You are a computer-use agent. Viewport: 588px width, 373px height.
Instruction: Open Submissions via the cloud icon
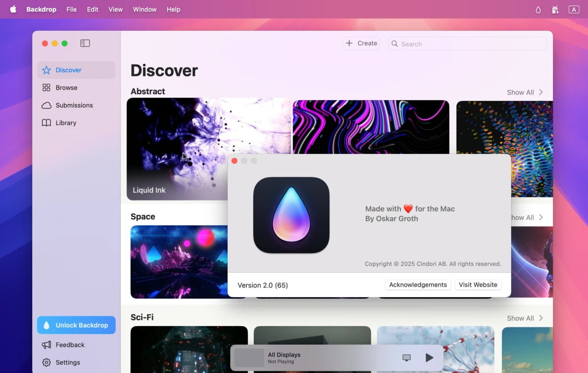(x=45, y=105)
